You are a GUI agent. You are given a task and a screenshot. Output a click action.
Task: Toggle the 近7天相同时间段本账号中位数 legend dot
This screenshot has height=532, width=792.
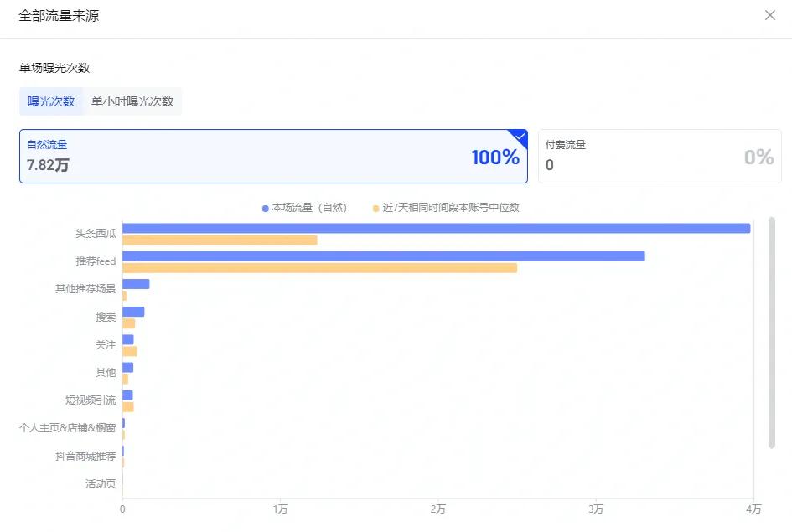tap(376, 208)
